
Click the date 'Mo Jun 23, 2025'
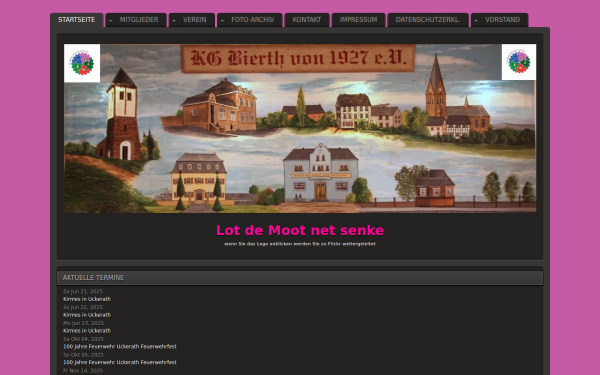pyautogui.click(x=83, y=323)
